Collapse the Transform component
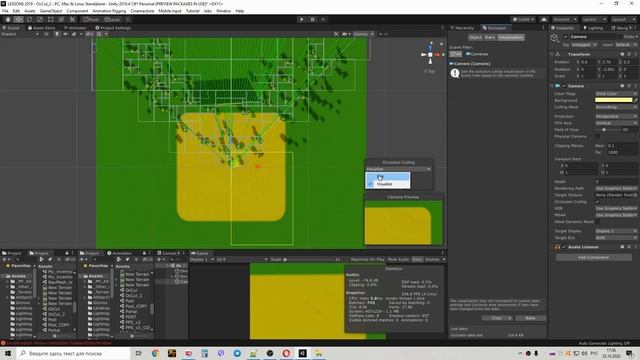 point(552,54)
